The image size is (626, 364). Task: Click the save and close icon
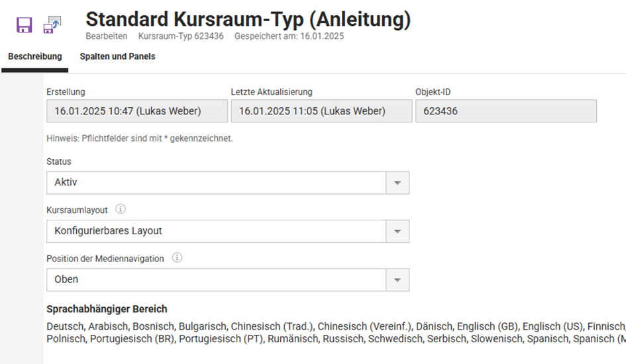coord(52,25)
